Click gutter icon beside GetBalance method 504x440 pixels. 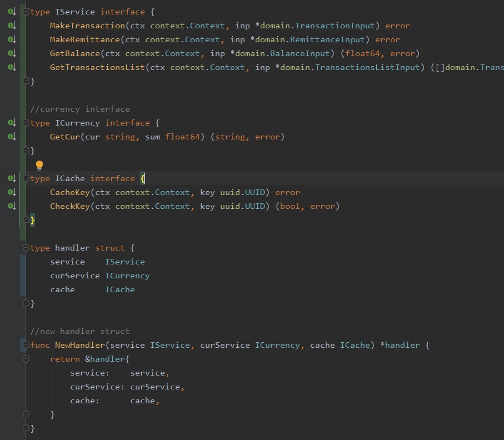[x=12, y=53]
